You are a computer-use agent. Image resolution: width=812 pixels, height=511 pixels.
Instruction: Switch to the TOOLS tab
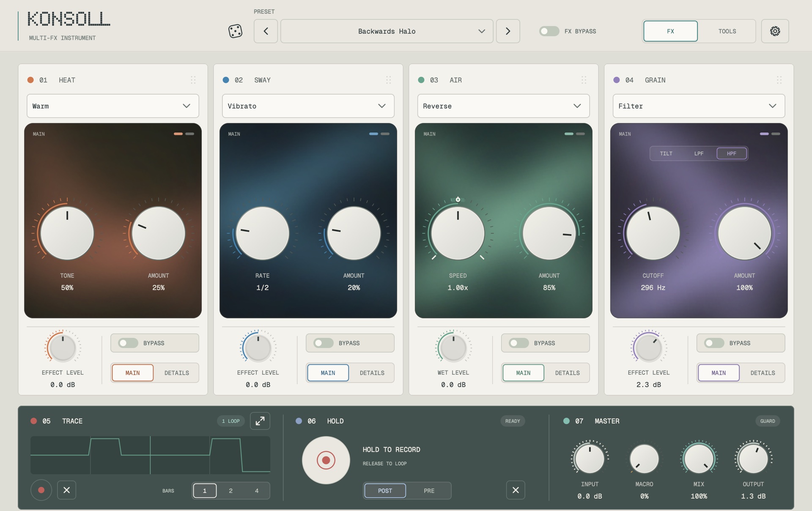click(727, 31)
